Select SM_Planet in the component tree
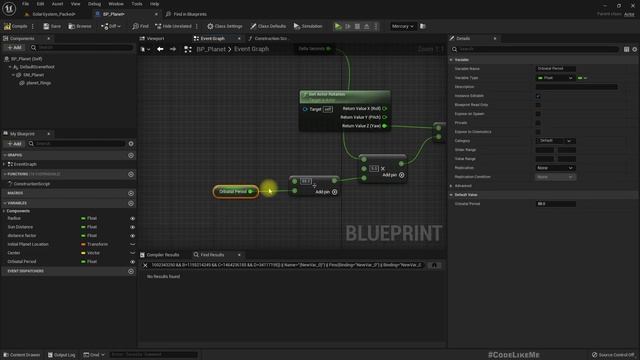This screenshot has height=360, width=640. (x=33, y=75)
